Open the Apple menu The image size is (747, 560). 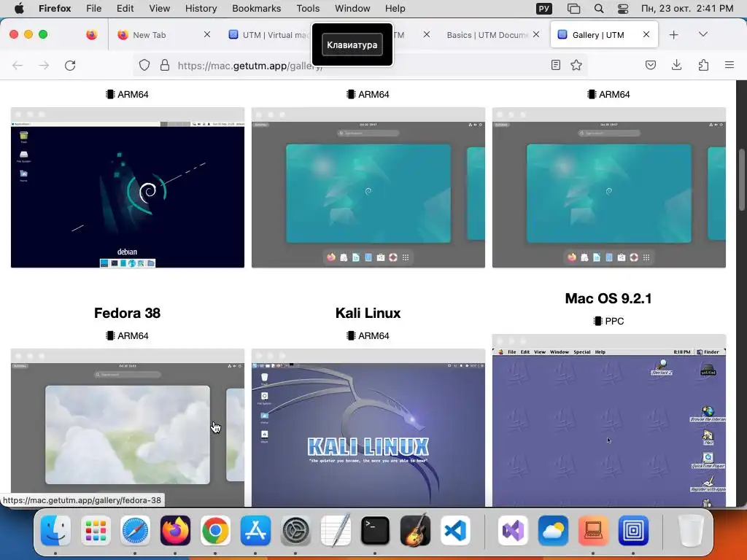(x=19, y=8)
